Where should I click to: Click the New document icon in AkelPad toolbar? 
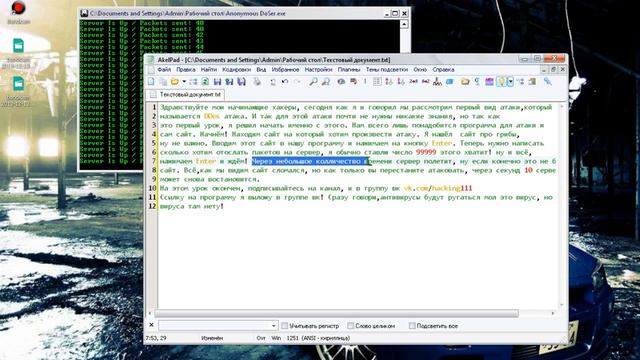(x=151, y=82)
